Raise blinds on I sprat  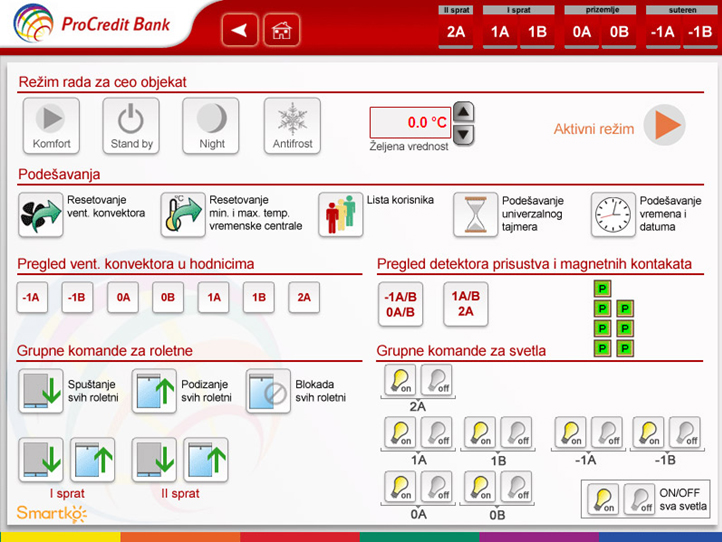(93, 460)
